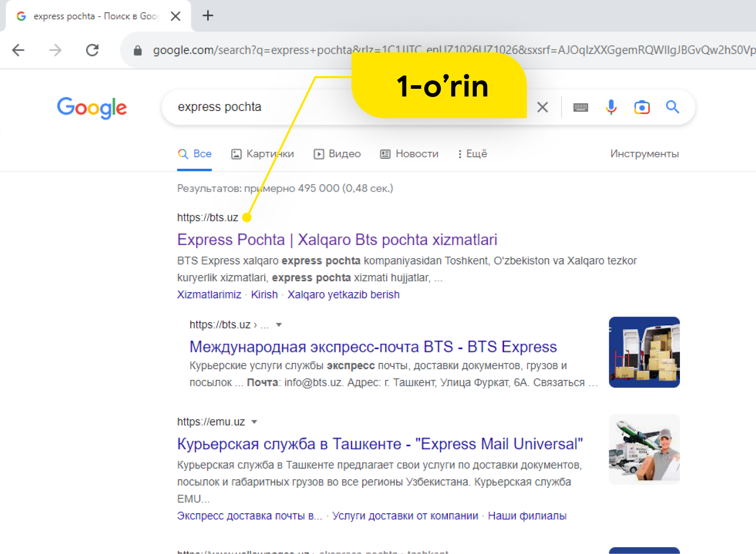View site security lock info
This screenshot has height=554, width=756.
click(138, 50)
